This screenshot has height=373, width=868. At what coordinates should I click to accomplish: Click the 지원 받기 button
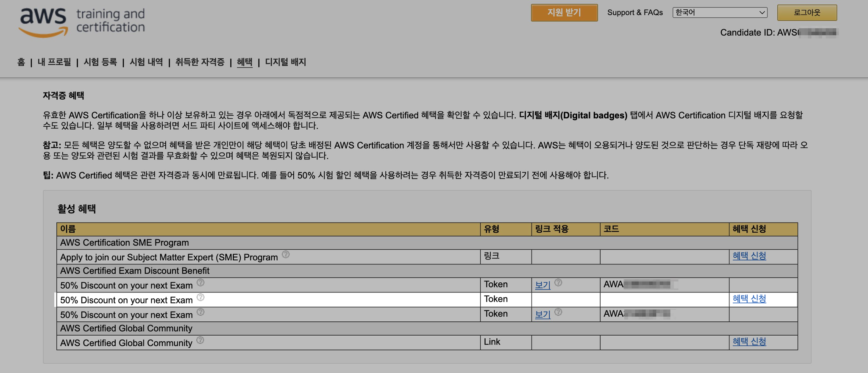click(x=564, y=12)
